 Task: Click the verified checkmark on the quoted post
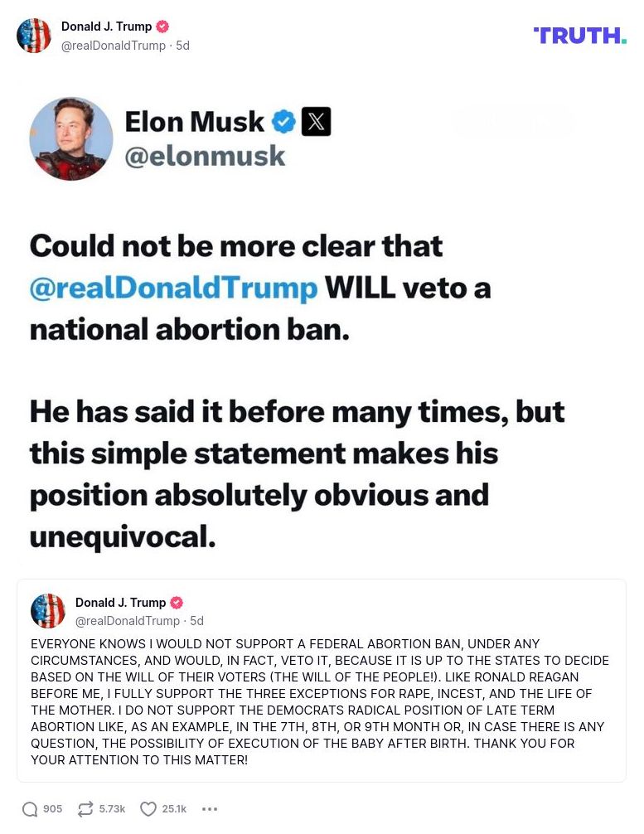point(176,603)
